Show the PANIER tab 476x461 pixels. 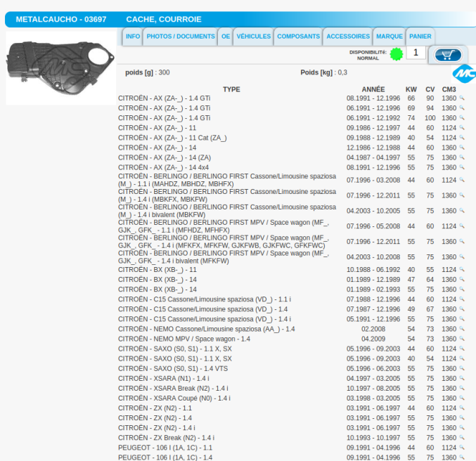click(420, 37)
